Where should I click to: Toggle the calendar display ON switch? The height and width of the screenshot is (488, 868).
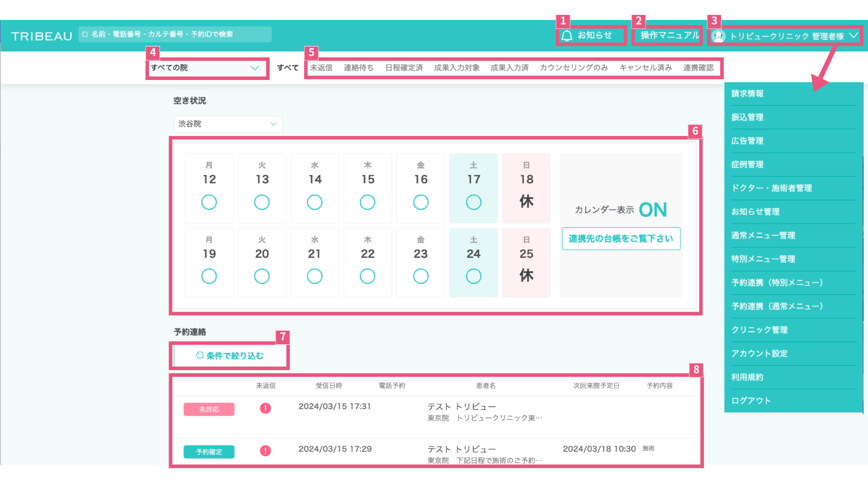[x=653, y=210]
